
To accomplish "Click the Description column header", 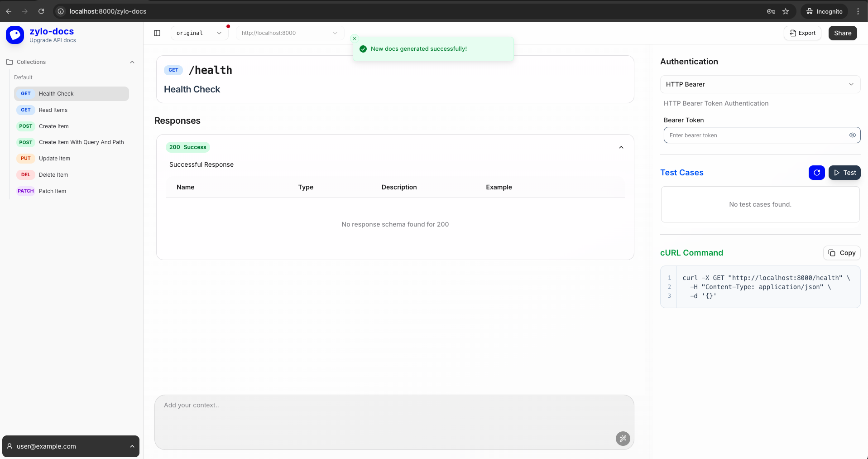I will point(399,187).
